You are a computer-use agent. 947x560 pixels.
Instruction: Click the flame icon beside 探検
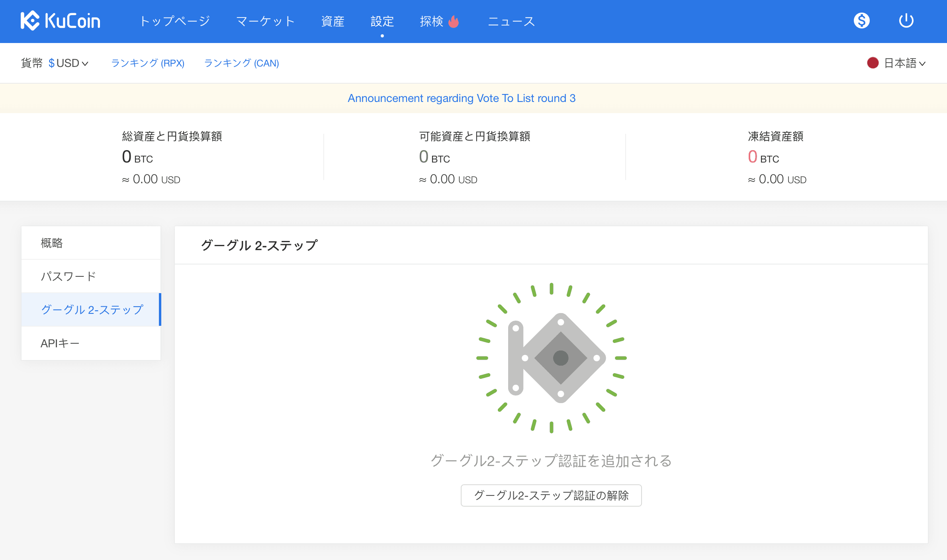pyautogui.click(x=454, y=22)
